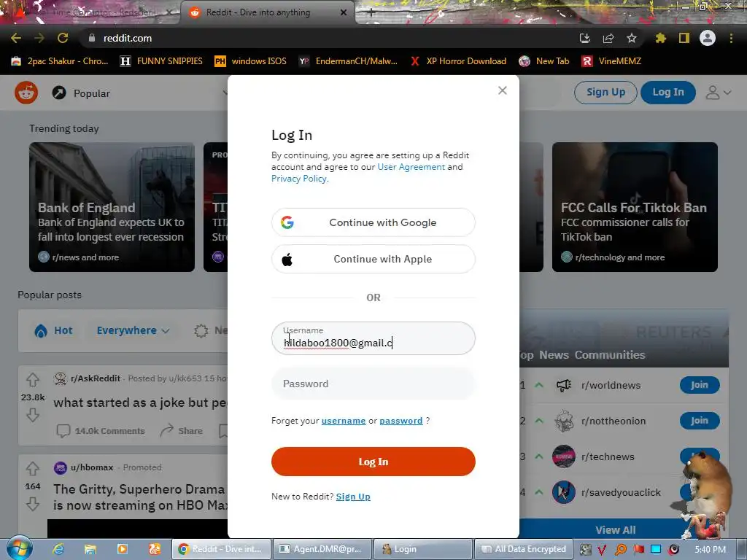Click Continue with Google

[373, 222]
